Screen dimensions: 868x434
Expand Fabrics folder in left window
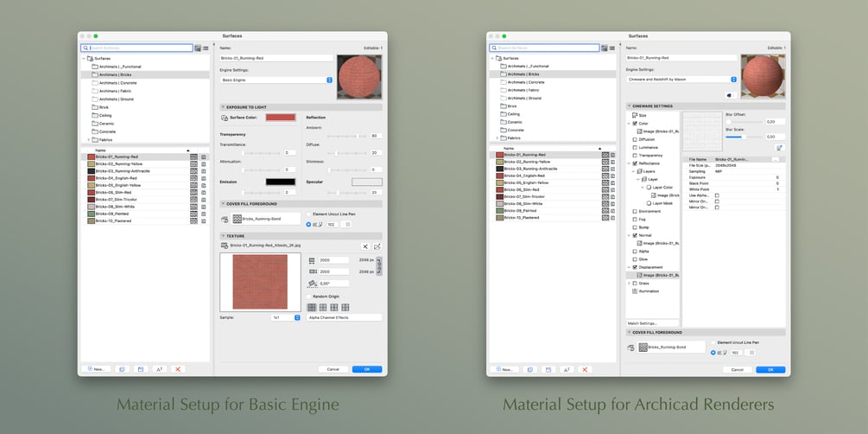[x=88, y=140]
